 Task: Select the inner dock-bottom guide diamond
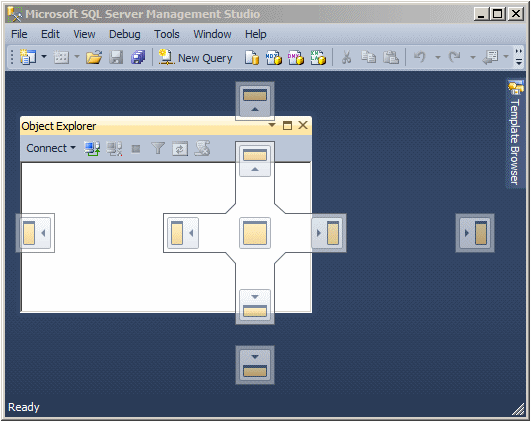tap(255, 305)
